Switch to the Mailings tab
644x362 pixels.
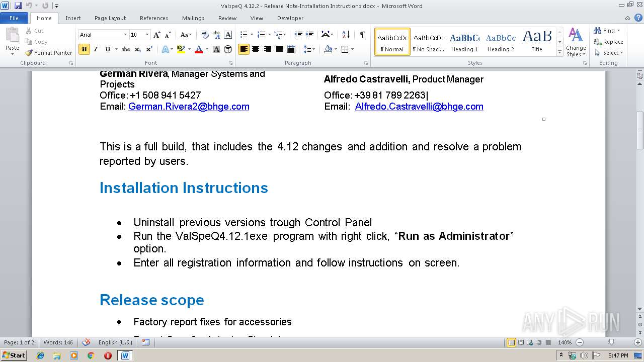tap(193, 18)
